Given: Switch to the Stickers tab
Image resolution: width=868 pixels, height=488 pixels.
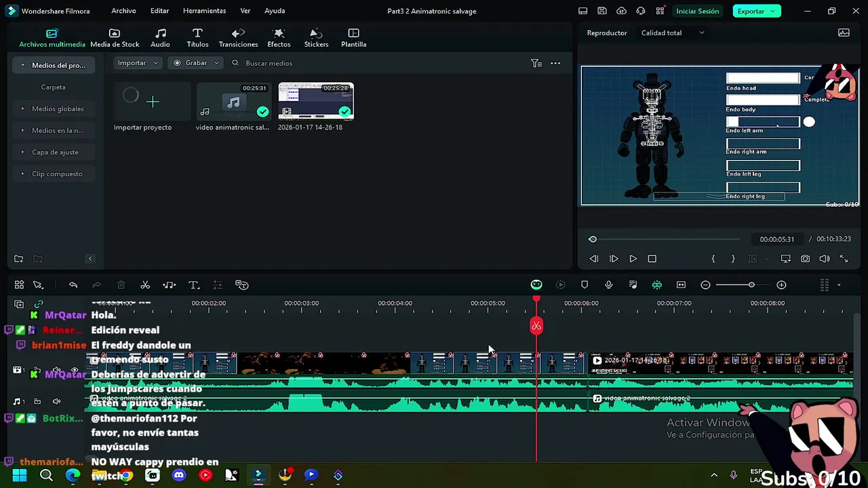Looking at the screenshot, I should 316,38.
